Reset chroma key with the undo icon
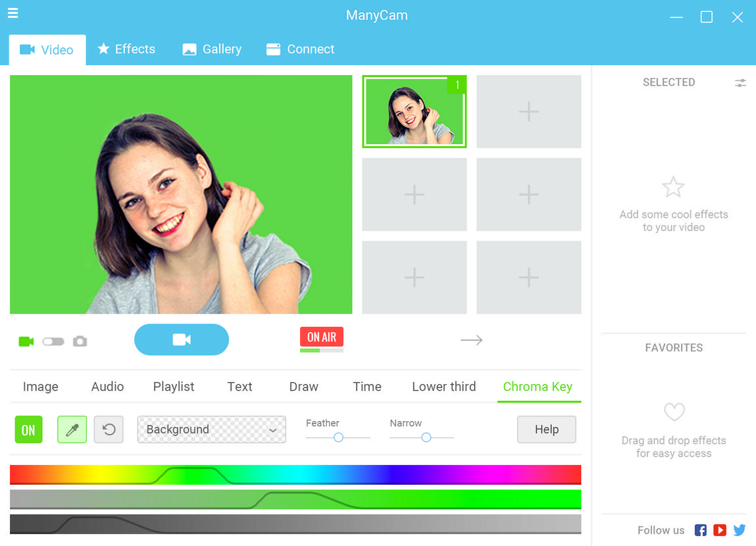Image resolution: width=756 pixels, height=546 pixels. point(109,430)
